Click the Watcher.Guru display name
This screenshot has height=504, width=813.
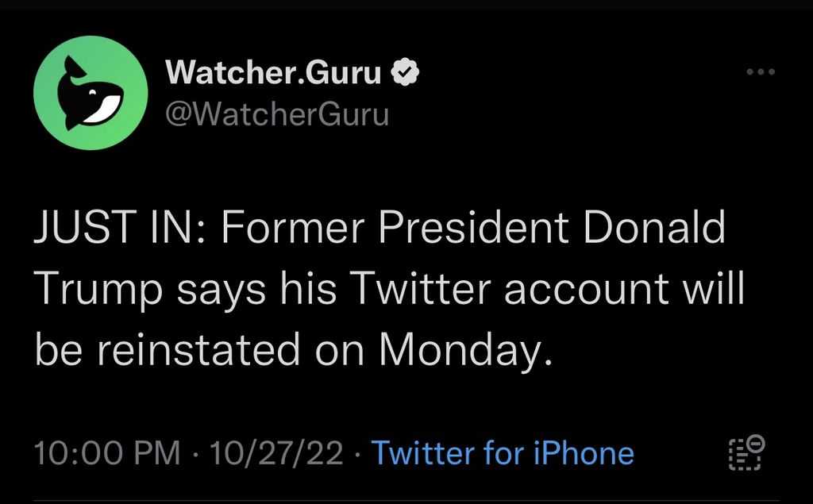(273, 72)
